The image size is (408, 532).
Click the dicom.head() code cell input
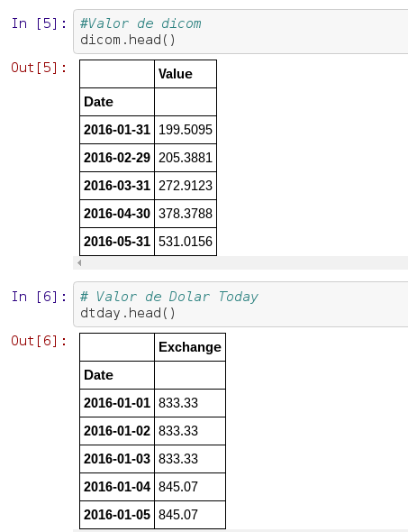tap(240, 32)
